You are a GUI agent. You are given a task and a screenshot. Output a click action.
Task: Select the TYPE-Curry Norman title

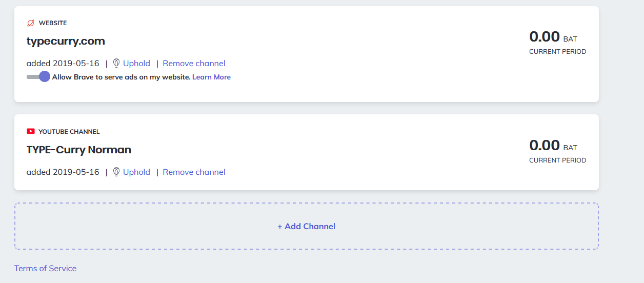click(79, 150)
